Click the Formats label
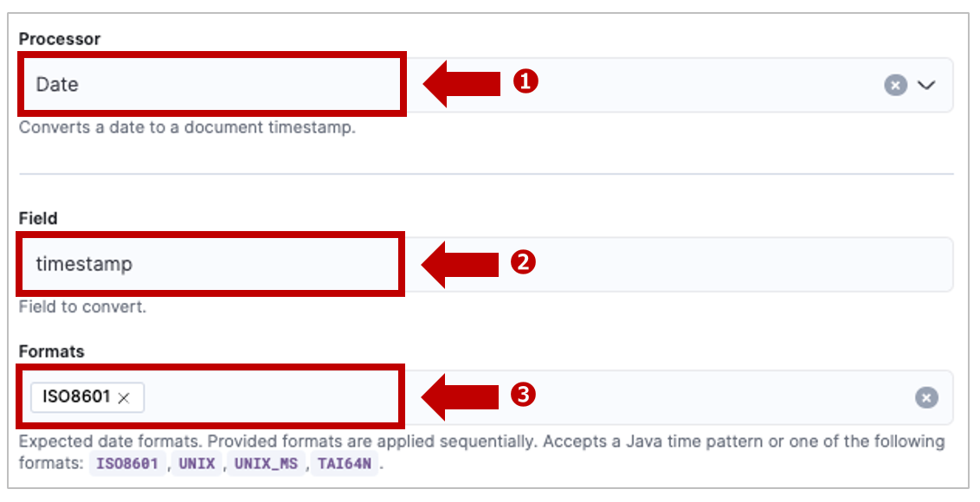This screenshot has height=502, width=980. coord(51,351)
